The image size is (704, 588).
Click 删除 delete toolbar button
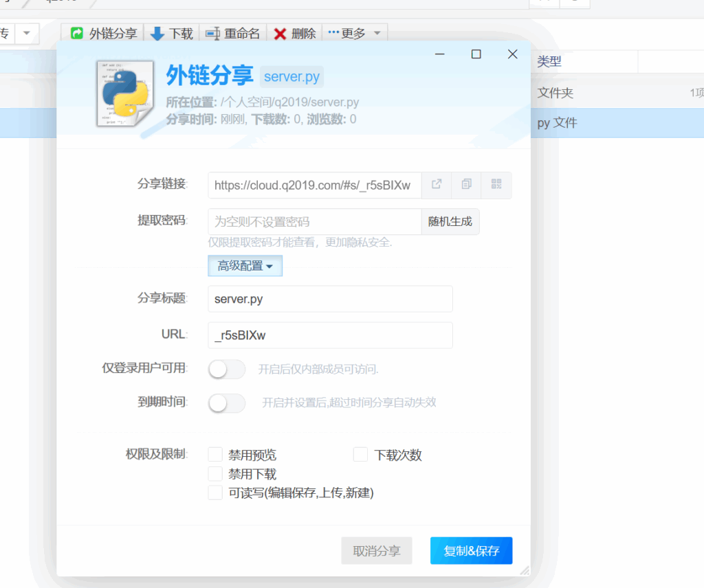coord(295,34)
